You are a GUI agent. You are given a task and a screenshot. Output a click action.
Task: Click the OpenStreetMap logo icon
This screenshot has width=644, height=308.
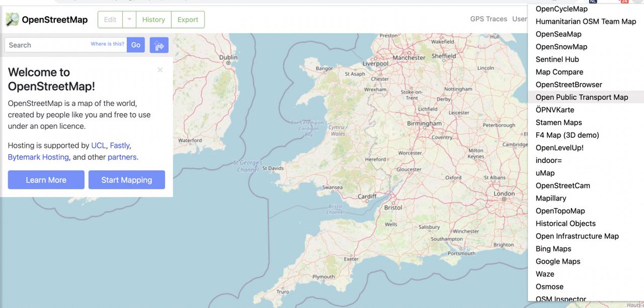(12, 20)
